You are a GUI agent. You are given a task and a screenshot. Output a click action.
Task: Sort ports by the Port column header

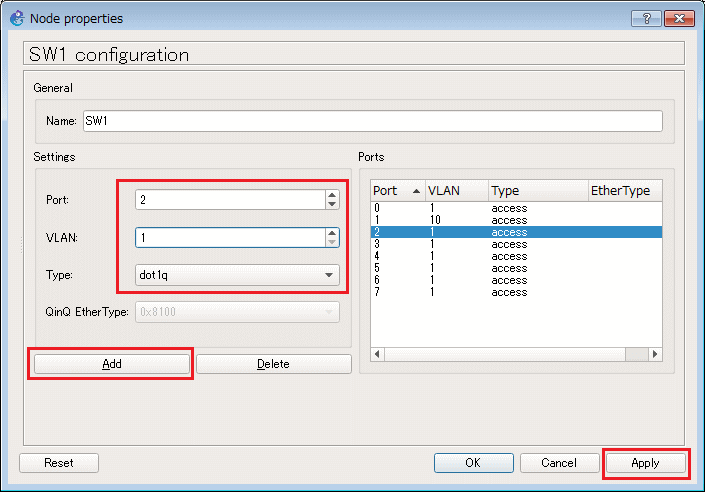coord(397,191)
